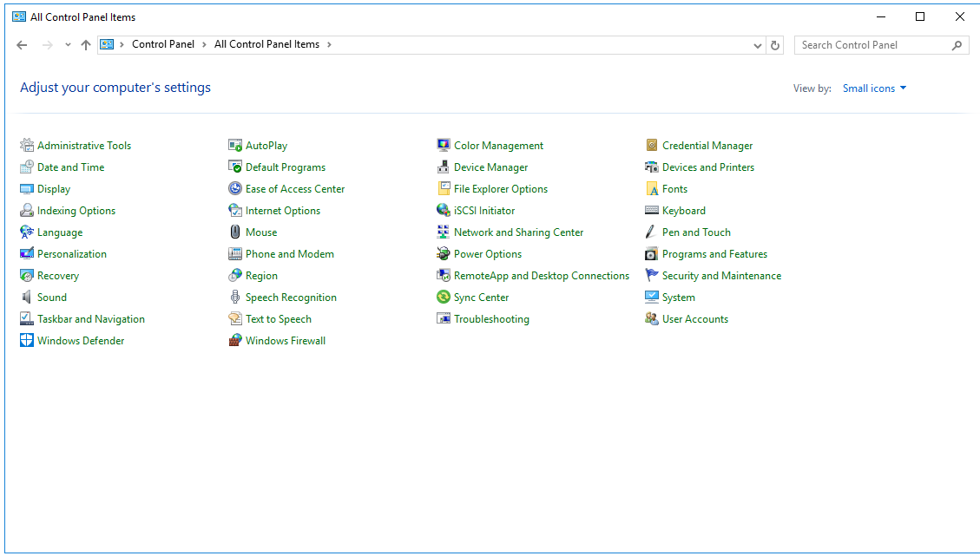Go back using the Back arrow button
The width and height of the screenshot is (980, 556).
click(23, 45)
